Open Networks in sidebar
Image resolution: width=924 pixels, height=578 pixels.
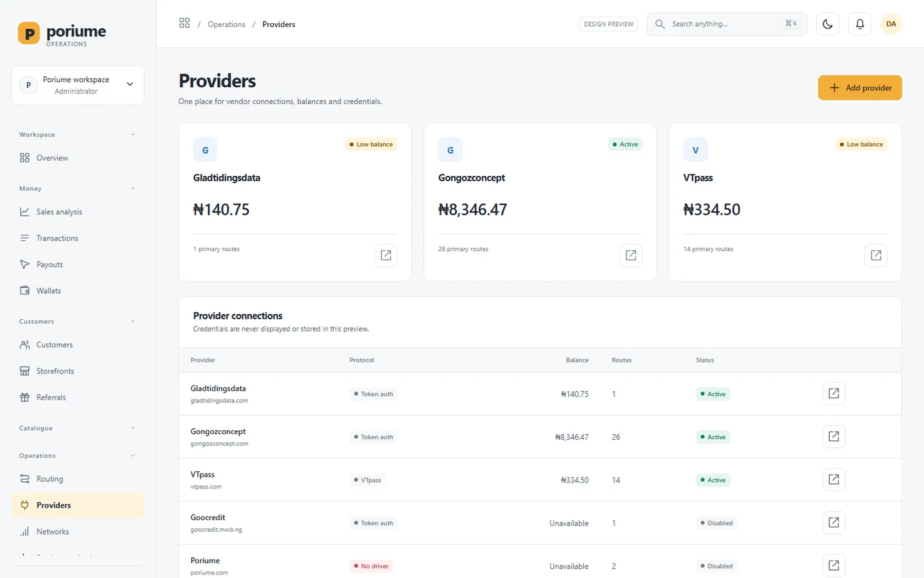pyautogui.click(x=78, y=531)
